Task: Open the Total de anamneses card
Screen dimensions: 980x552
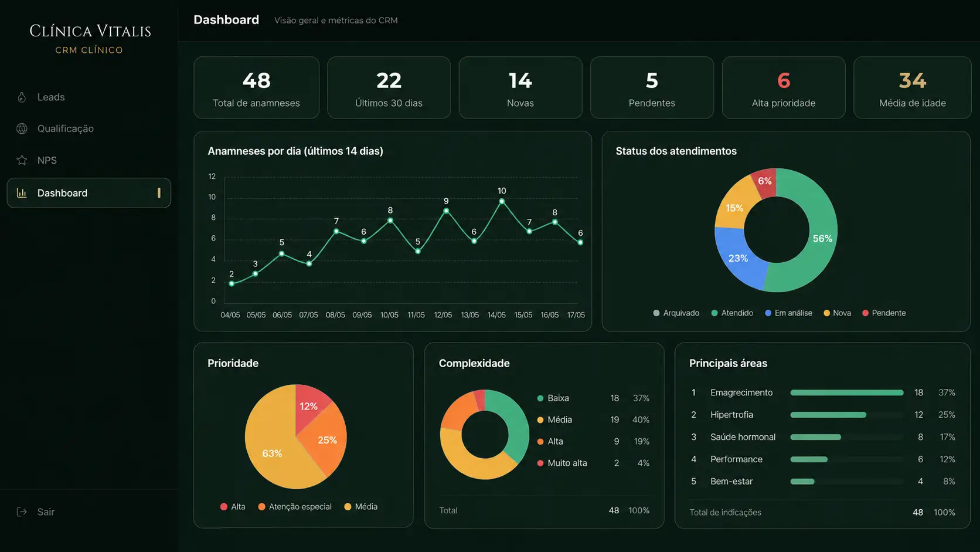Action: pyautogui.click(x=256, y=87)
